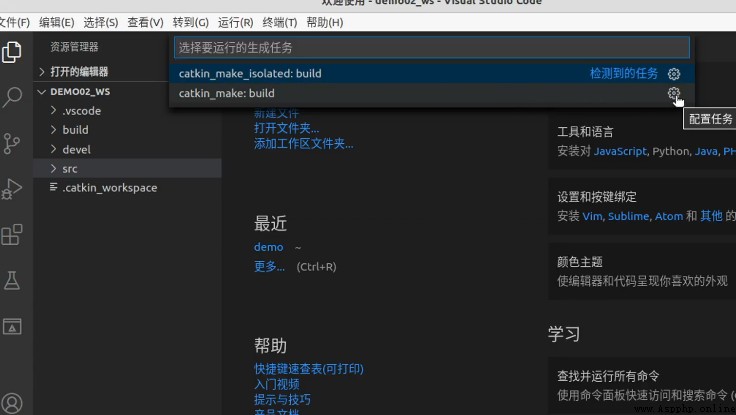736x415 pixels.
Task: Open the 运行(R) menu
Action: (235, 23)
